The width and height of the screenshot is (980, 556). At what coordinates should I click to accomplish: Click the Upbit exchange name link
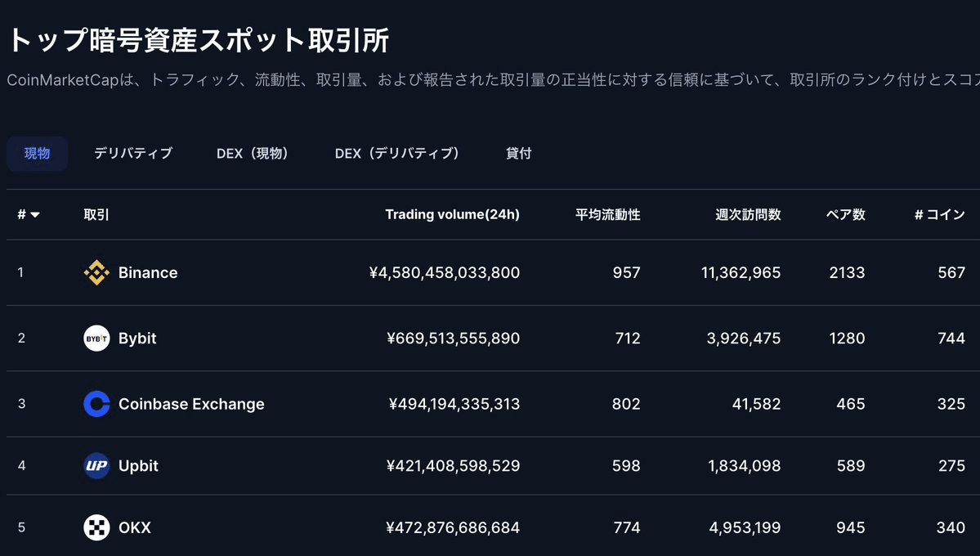[138, 465]
